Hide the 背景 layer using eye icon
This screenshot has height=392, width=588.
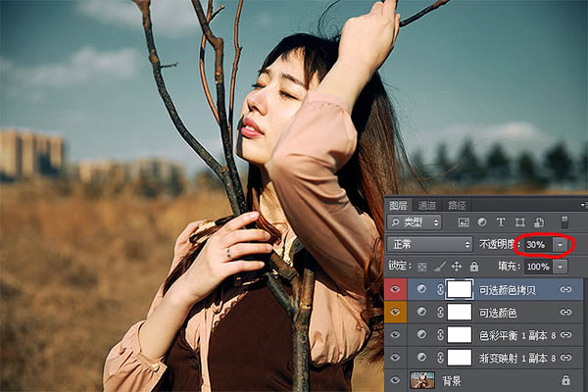click(x=397, y=379)
